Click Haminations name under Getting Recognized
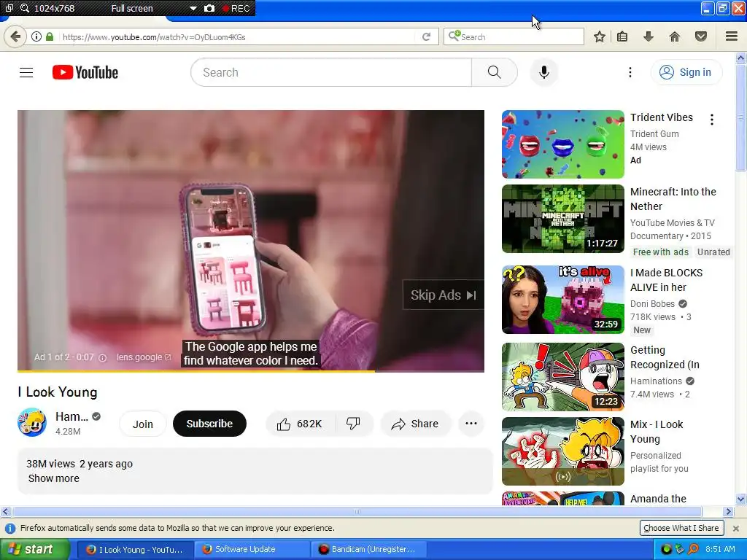 (x=656, y=381)
